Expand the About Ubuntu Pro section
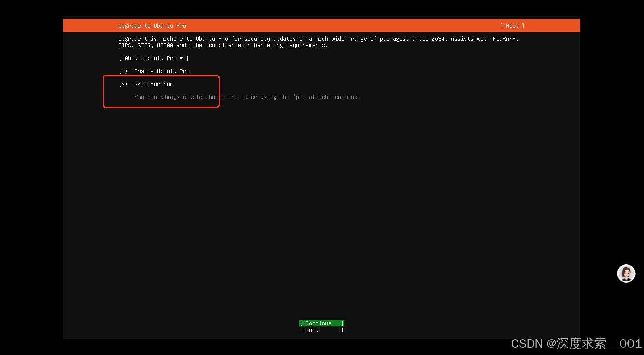Viewport: 644px width, 355px height. point(153,58)
